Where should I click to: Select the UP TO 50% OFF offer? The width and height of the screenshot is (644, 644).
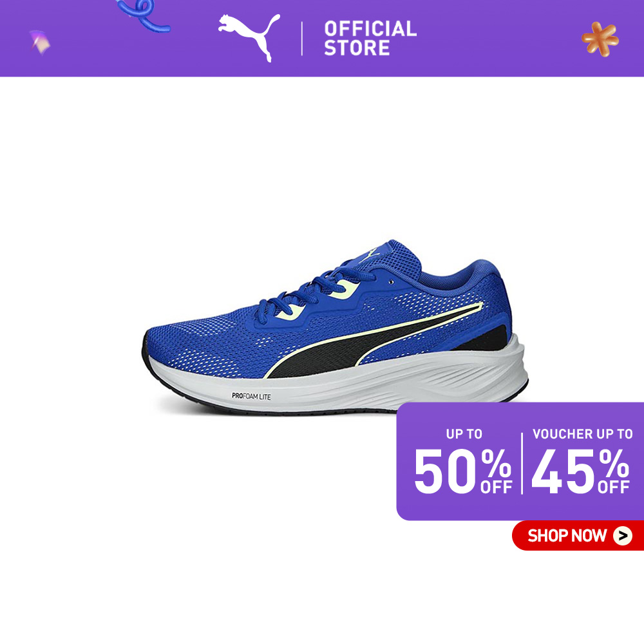[x=463, y=461]
